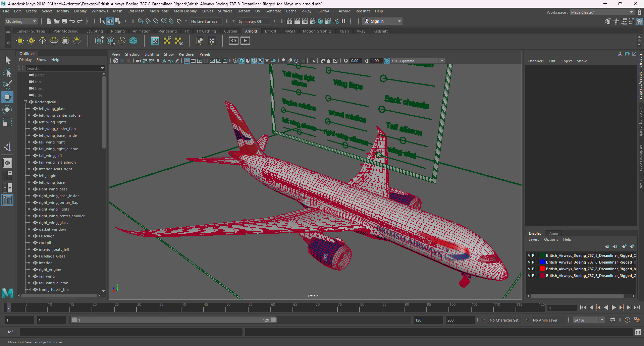Click the range slider bar handle

(x=174, y=320)
